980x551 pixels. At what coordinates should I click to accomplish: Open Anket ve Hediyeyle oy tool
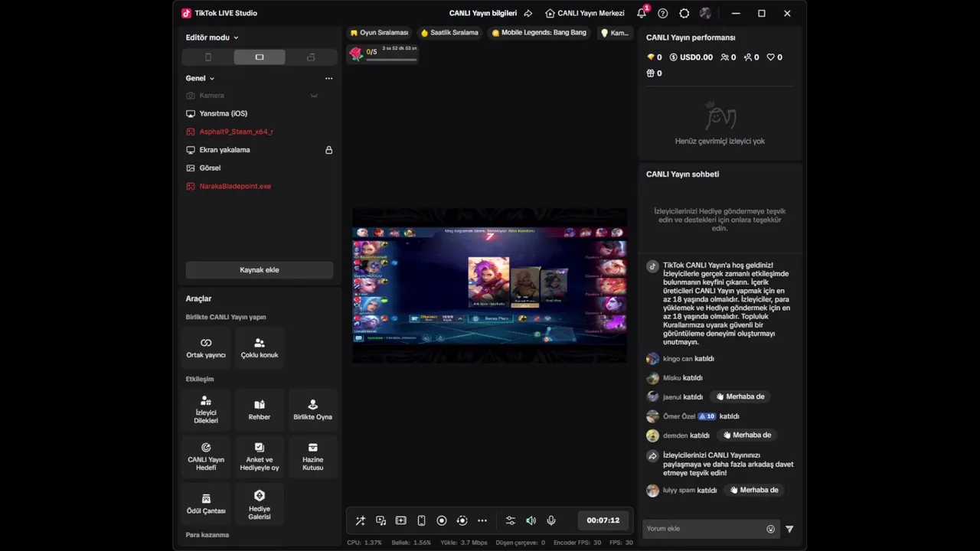260,457
